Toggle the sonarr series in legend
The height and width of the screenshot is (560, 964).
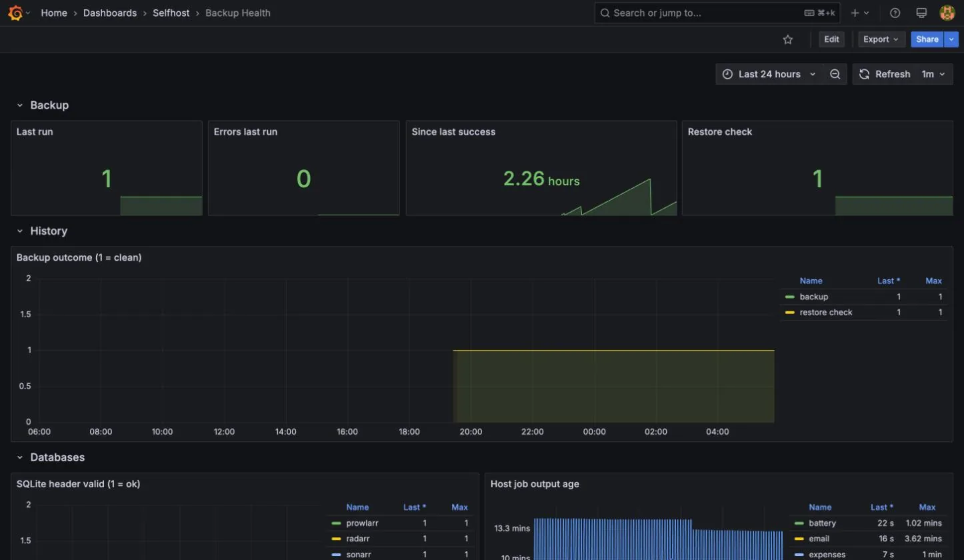point(359,555)
